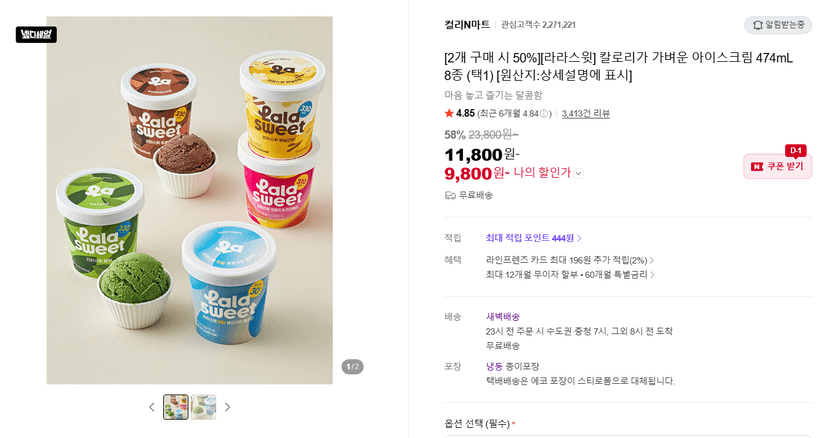Select the second product thumbnail
This screenshot has height=438, width=828.
[x=203, y=407]
